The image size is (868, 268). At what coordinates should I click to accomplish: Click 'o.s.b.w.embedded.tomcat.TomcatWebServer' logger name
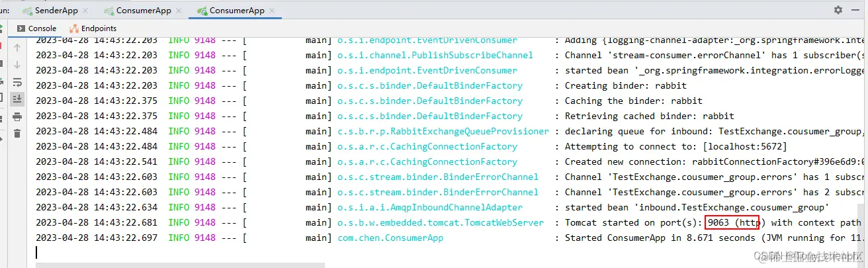pos(440,222)
